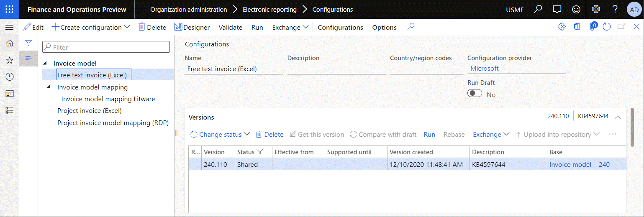Click Country/region codes field
644x217 pixels.
coord(426,69)
